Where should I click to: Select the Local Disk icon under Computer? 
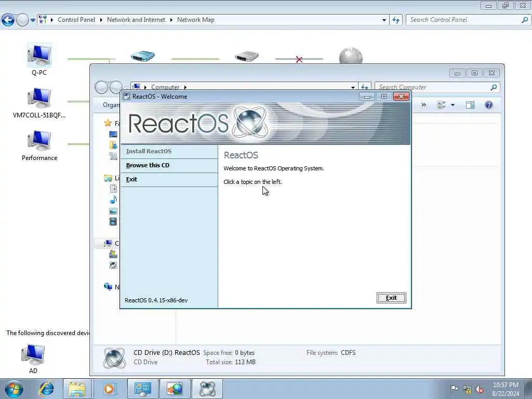pos(113,254)
